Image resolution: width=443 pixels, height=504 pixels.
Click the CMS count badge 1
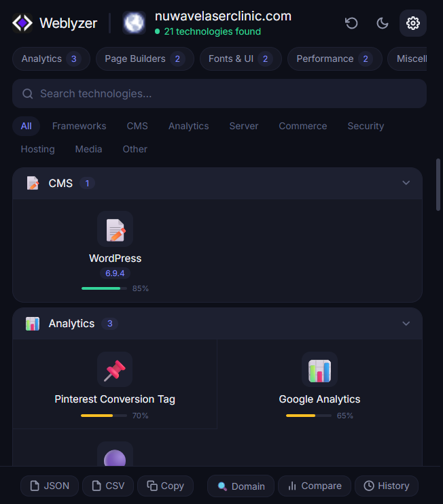(x=87, y=184)
